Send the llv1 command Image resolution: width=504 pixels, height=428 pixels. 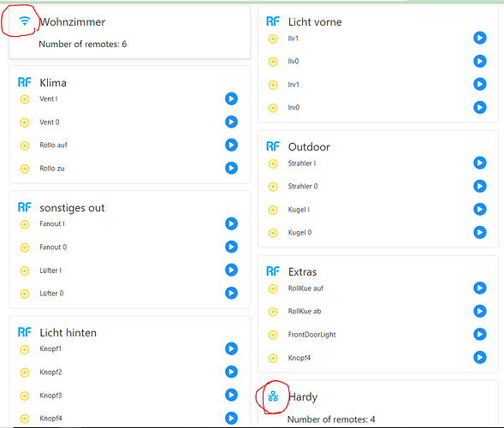[x=480, y=38]
